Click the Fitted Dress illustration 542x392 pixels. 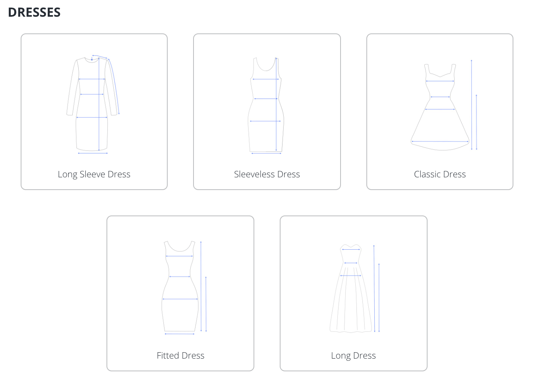[184, 287]
